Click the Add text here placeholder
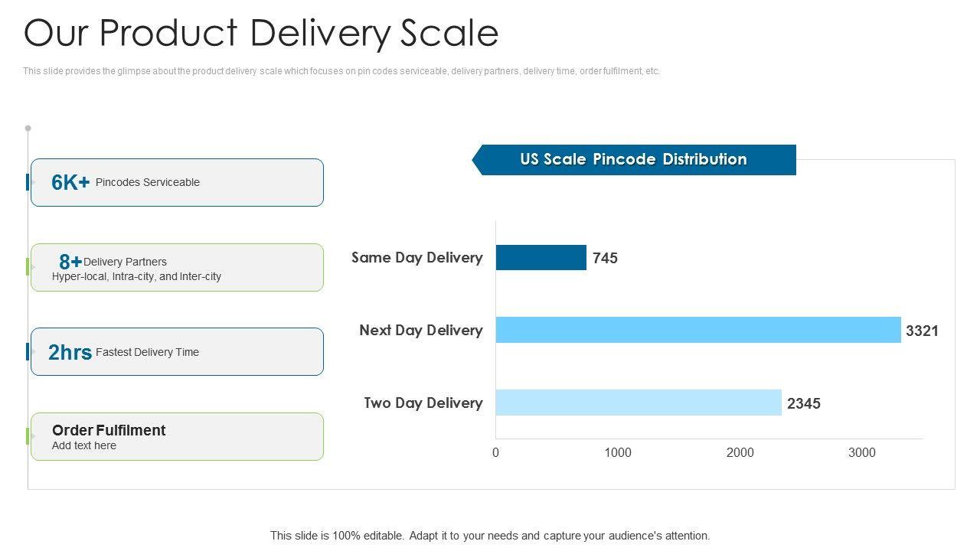The height and width of the screenshot is (551, 980). point(84,445)
